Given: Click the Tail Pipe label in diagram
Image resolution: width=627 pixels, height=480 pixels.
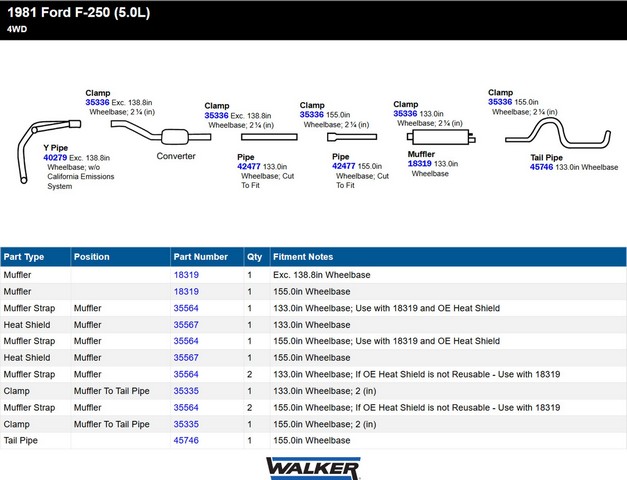Looking at the screenshot, I should [x=547, y=158].
